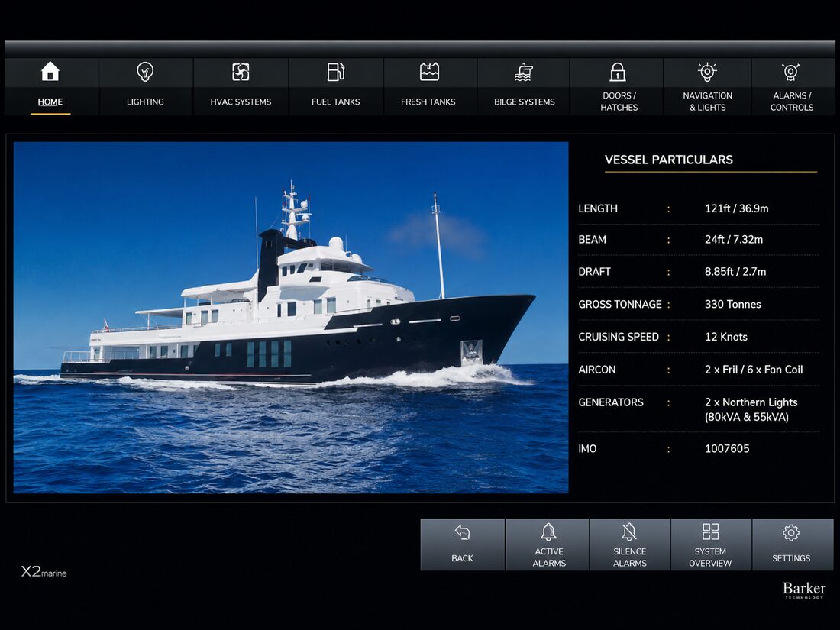Click the AIRCON label
This screenshot has width=840, height=630.
coord(597,370)
